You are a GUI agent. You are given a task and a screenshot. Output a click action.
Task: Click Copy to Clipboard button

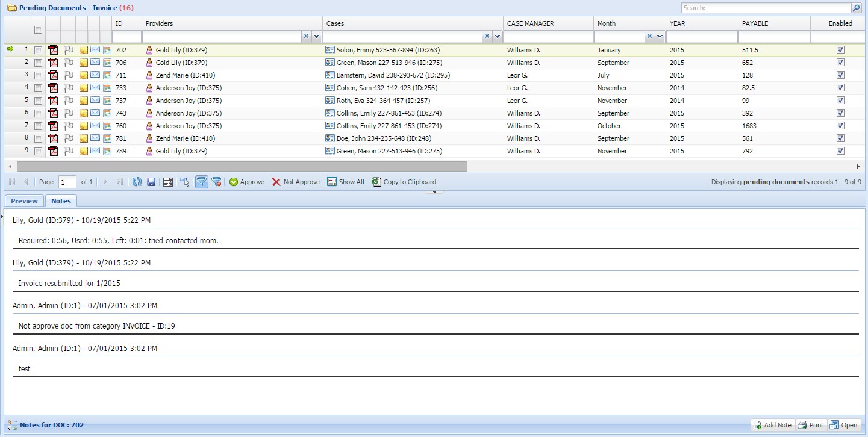(404, 182)
